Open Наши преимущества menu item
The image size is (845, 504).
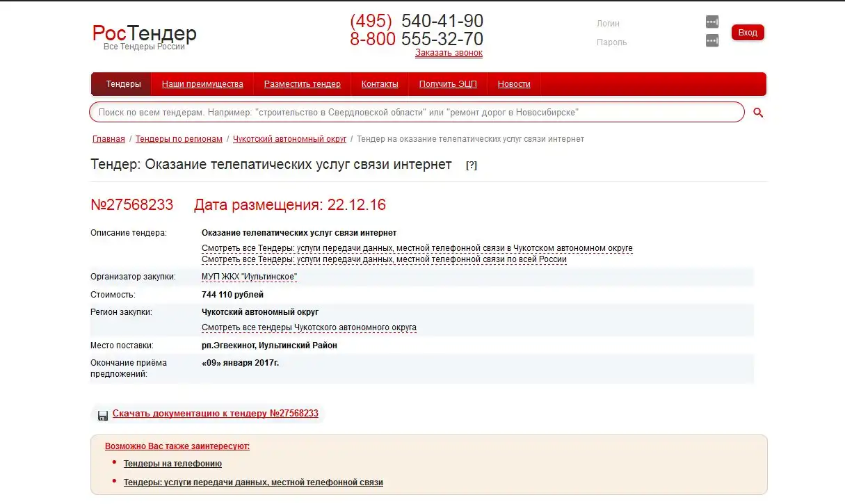pos(202,84)
